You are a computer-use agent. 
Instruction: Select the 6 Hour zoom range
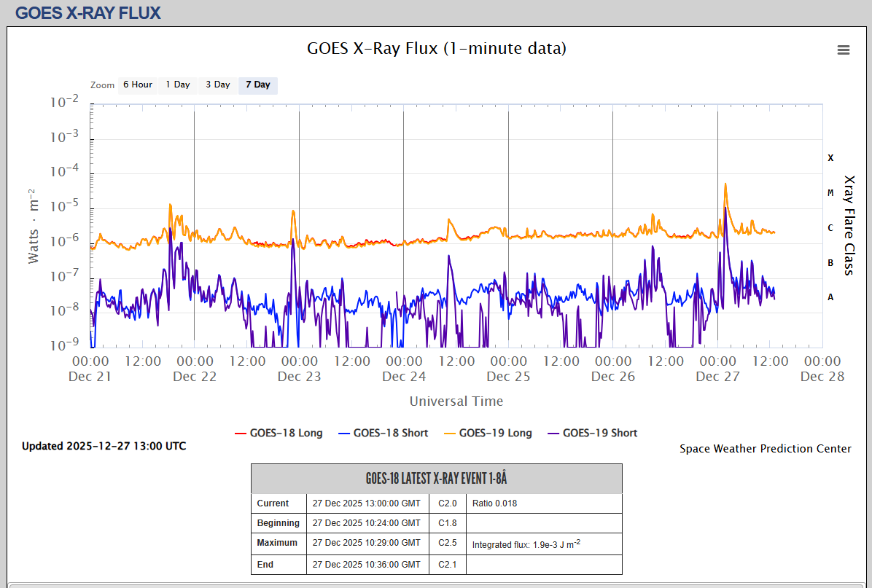pyautogui.click(x=137, y=85)
